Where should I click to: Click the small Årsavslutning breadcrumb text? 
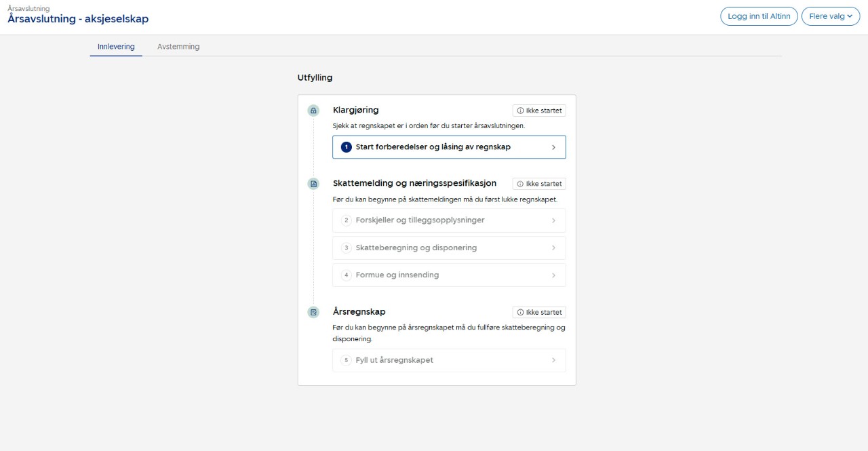tap(28, 9)
